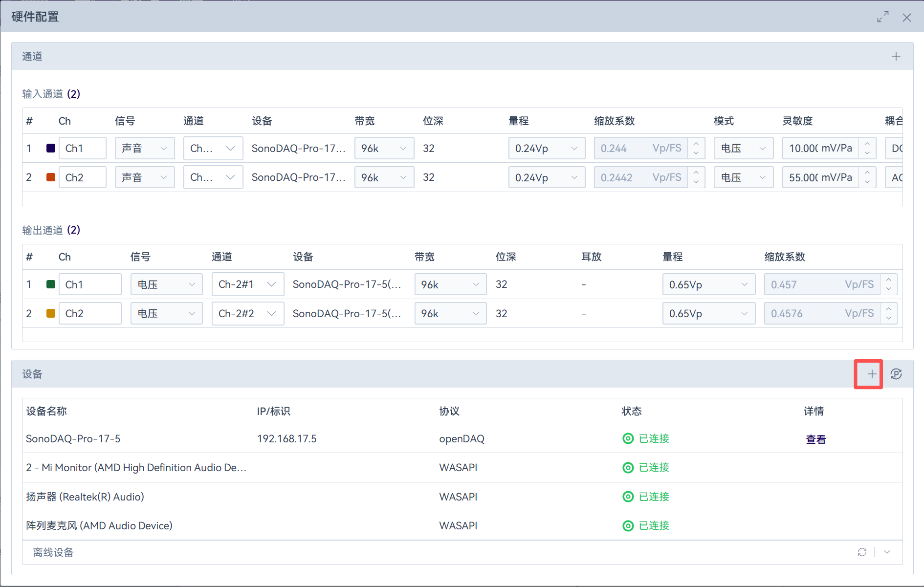Click connected status icon for SonoDAQ-Pro-17-5
The width and height of the screenshot is (924, 587).
pyautogui.click(x=628, y=438)
